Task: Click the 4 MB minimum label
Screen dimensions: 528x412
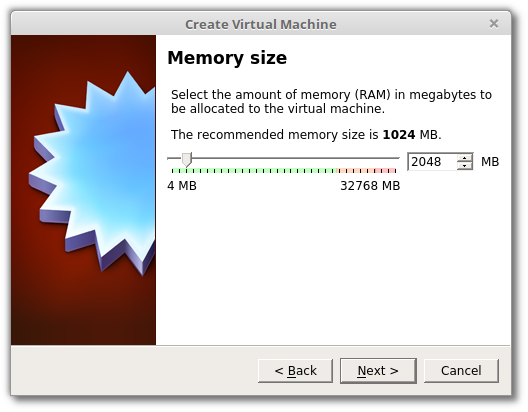Action: (182, 186)
